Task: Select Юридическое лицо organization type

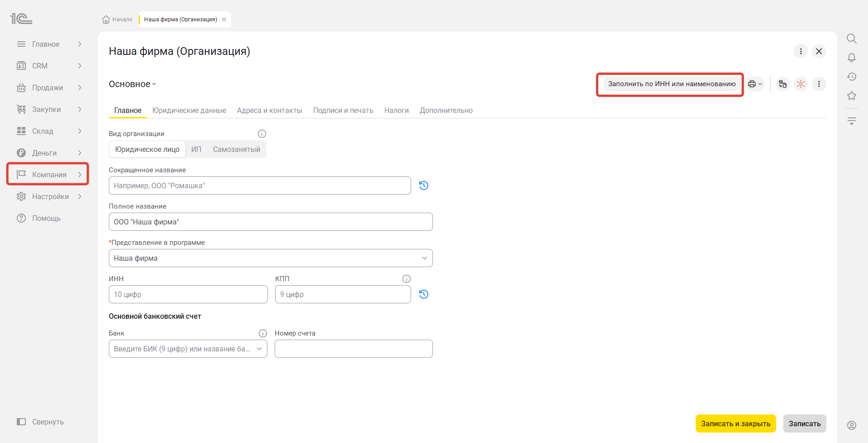Action: tap(147, 149)
